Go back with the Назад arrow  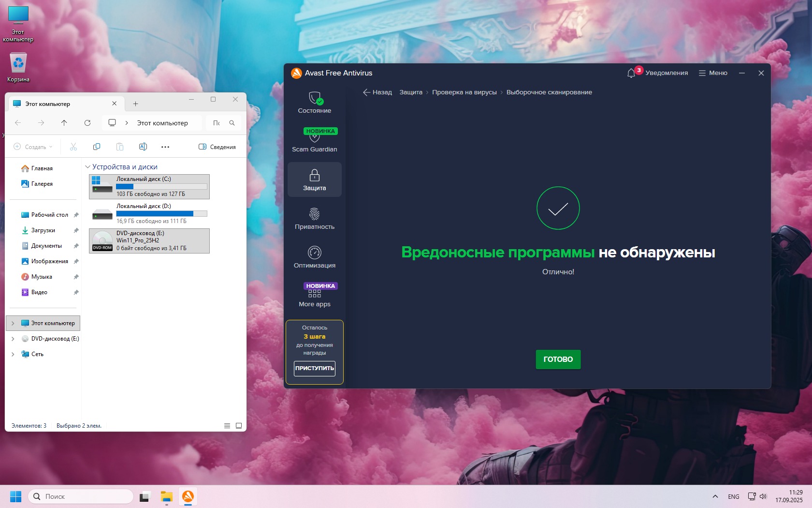click(377, 92)
